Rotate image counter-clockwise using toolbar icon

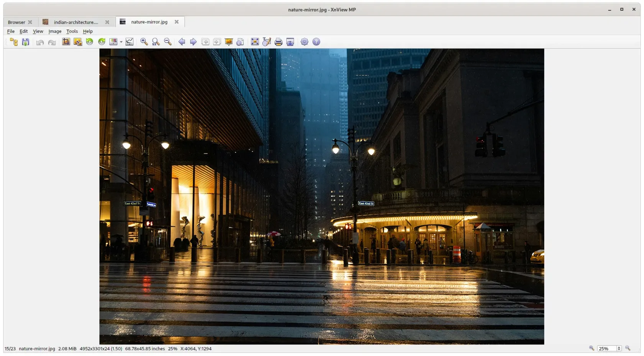(90, 42)
